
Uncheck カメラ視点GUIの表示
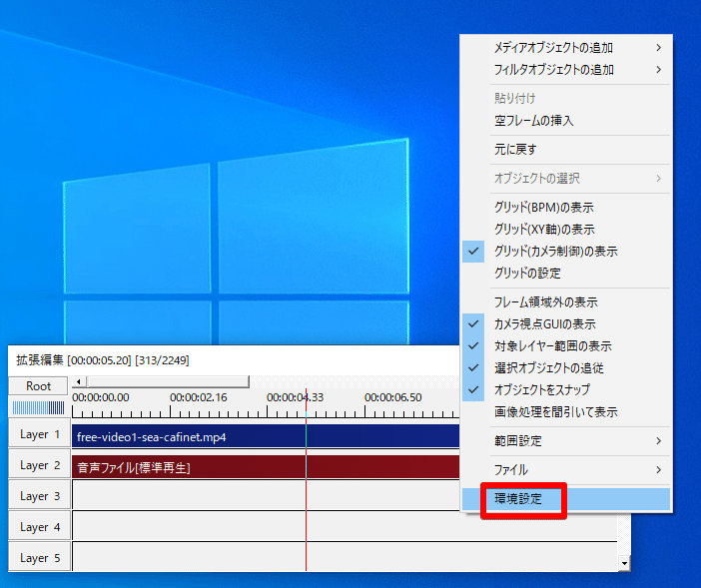tap(566, 323)
